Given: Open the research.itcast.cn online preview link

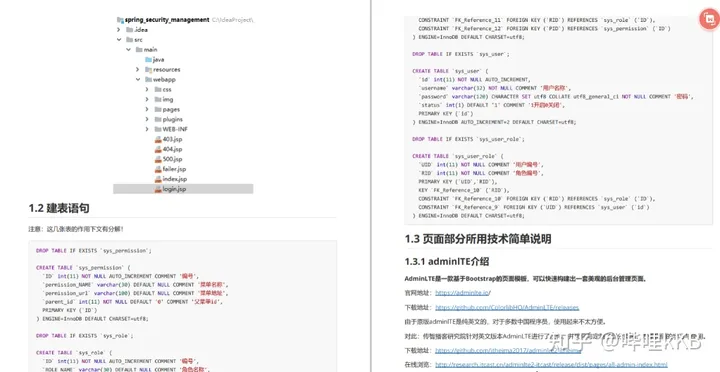Looking at the screenshot, I should point(551,365).
